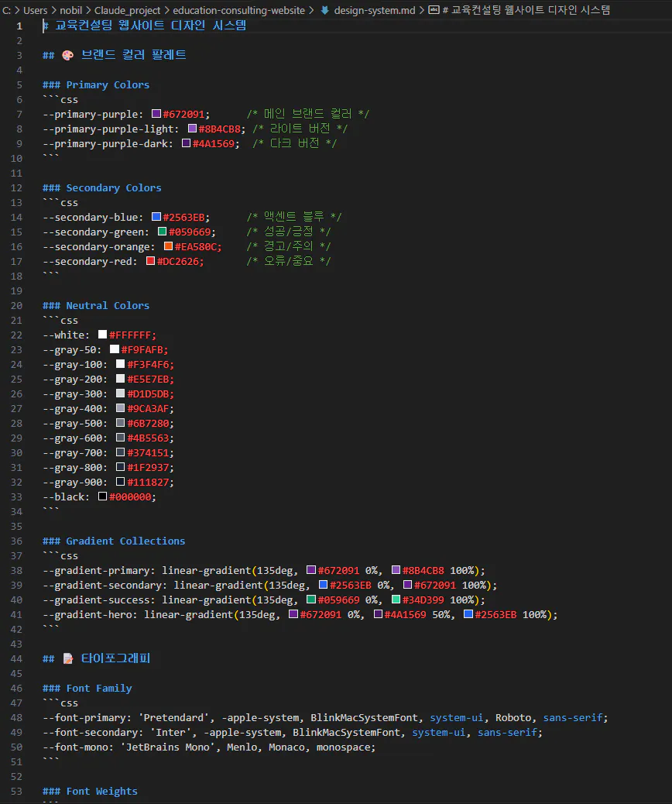The height and width of the screenshot is (804, 672).
Task: Click the --secondary-green color swatch
Action: [x=162, y=232]
